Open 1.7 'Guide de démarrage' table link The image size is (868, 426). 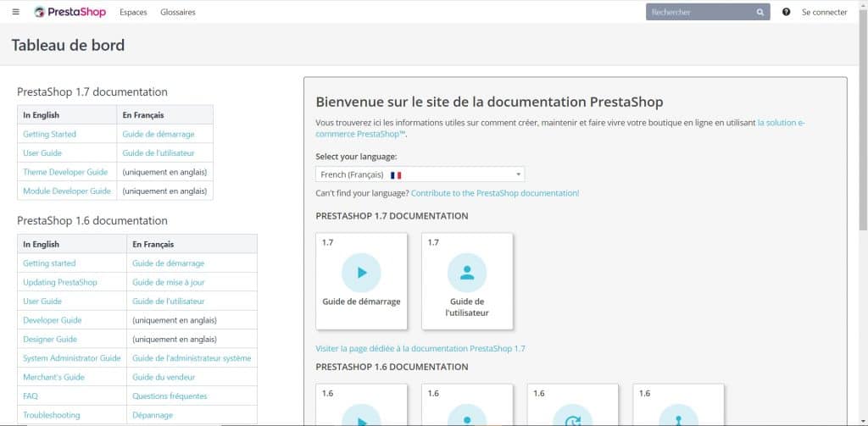(159, 134)
